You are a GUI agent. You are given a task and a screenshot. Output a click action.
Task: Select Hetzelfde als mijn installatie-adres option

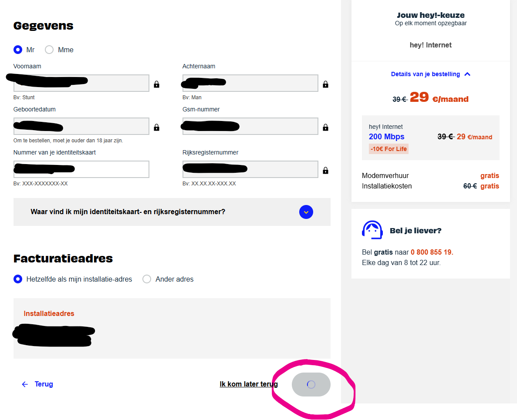tap(18, 279)
